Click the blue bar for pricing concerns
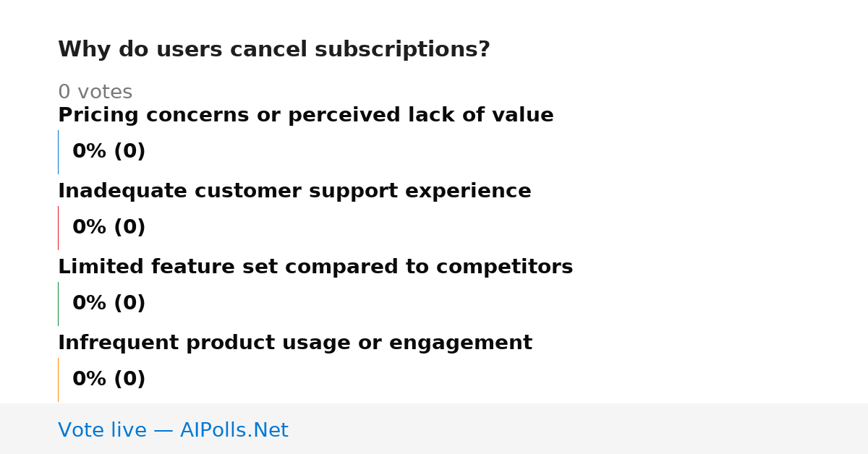This screenshot has height=454, width=868. pyautogui.click(x=58, y=152)
